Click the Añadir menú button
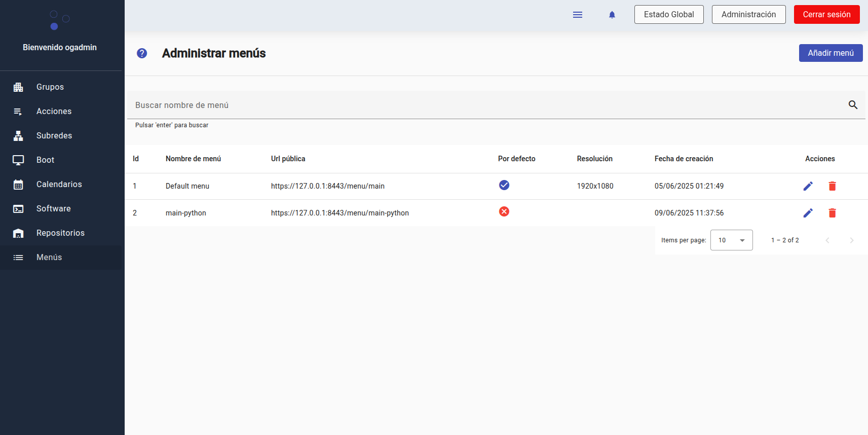This screenshot has width=868, height=435. pos(831,53)
